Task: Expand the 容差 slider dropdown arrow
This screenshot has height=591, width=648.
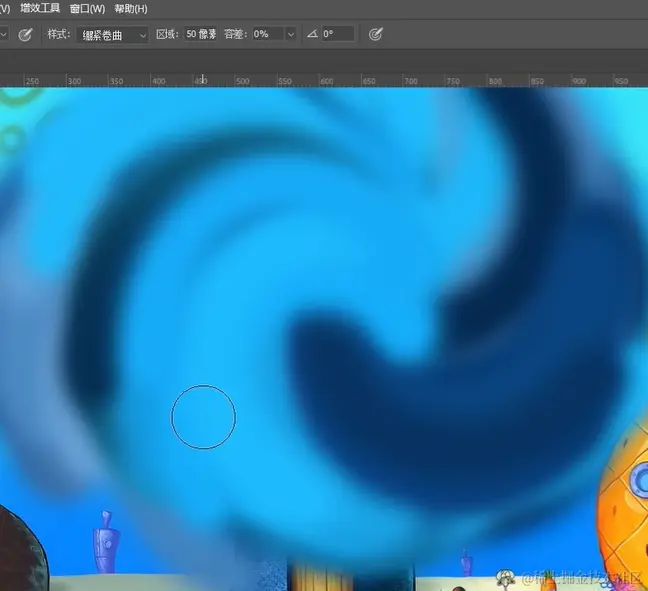Action: pos(291,34)
